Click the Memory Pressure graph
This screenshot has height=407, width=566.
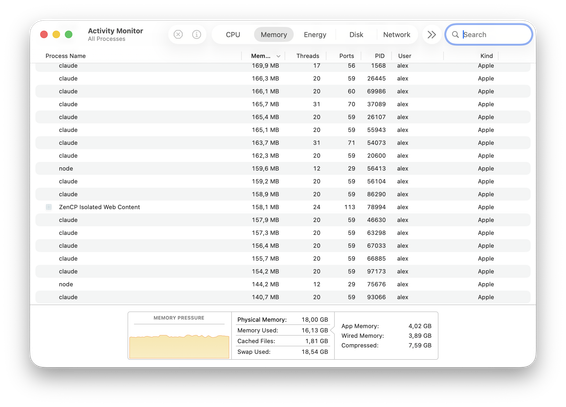(x=179, y=336)
